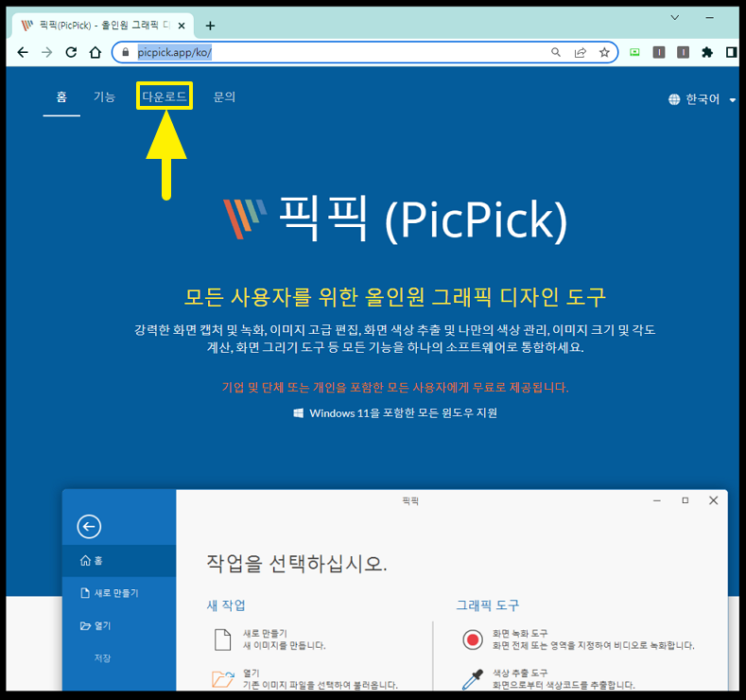Open a new browser tab

point(210,26)
